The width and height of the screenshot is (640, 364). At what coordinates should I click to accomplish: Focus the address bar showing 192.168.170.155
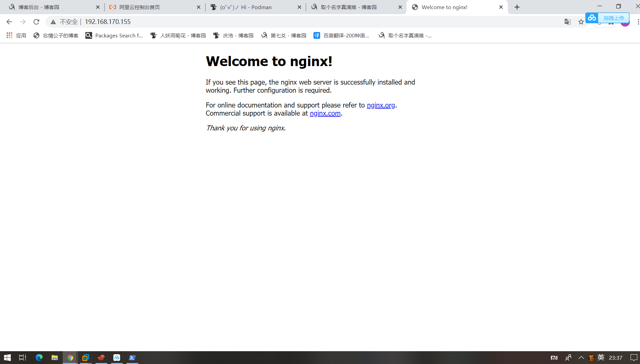[304, 22]
